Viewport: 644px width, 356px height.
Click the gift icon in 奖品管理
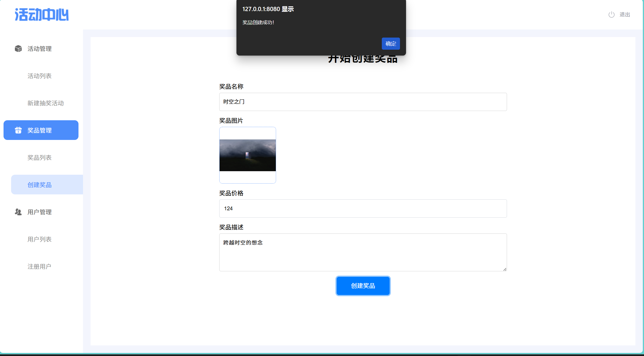tap(18, 130)
